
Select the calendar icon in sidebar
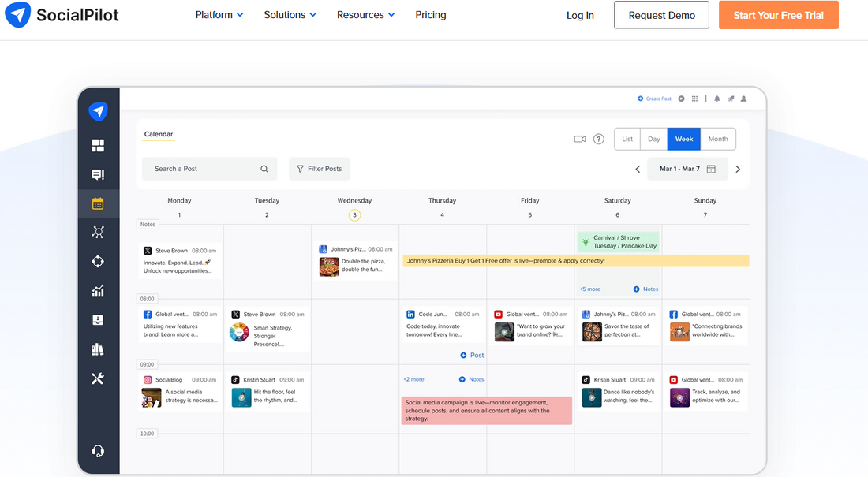tap(98, 203)
